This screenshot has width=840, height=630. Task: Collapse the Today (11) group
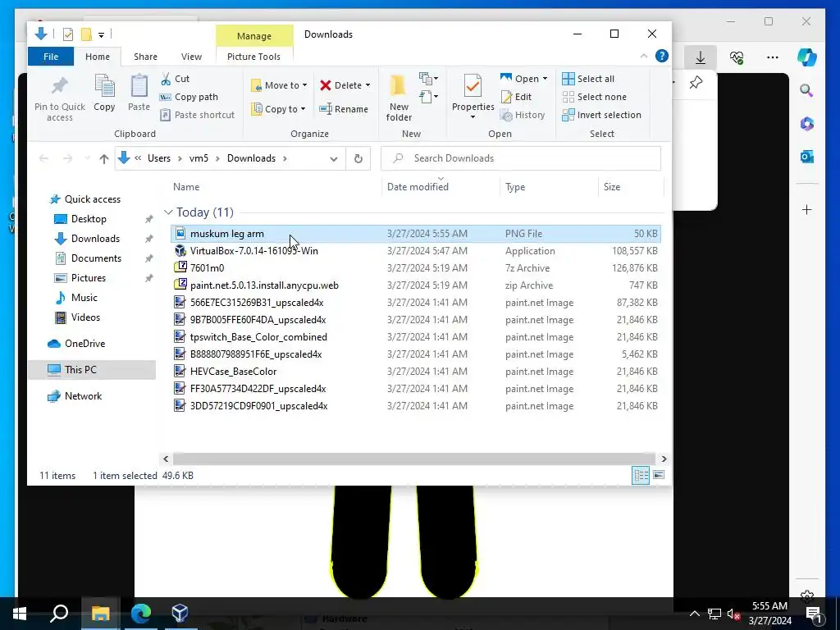click(168, 212)
